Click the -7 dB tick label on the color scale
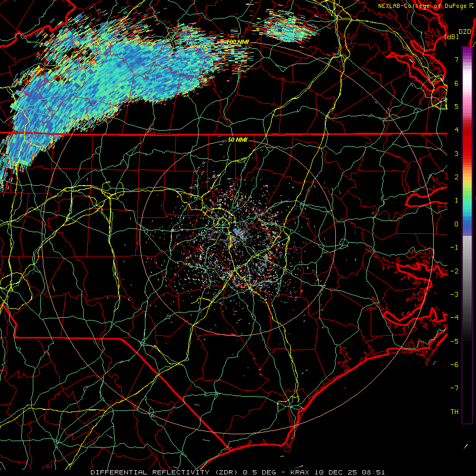The image size is (476, 476). click(x=454, y=388)
